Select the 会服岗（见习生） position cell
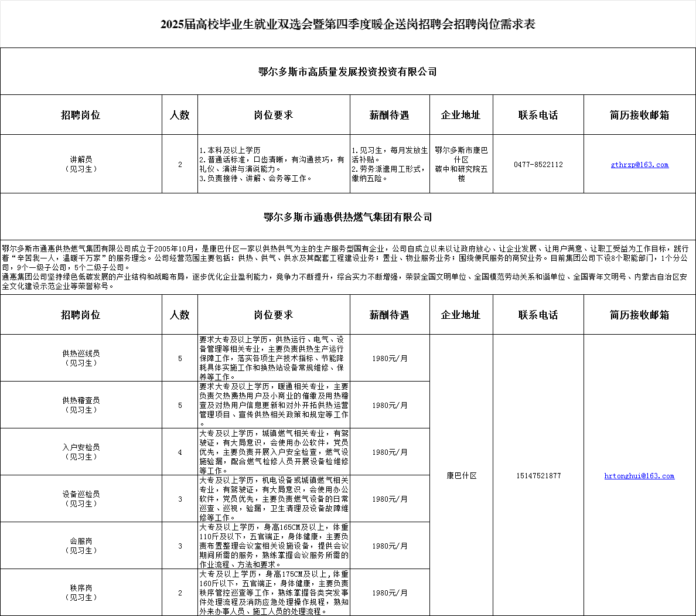 coord(81,546)
